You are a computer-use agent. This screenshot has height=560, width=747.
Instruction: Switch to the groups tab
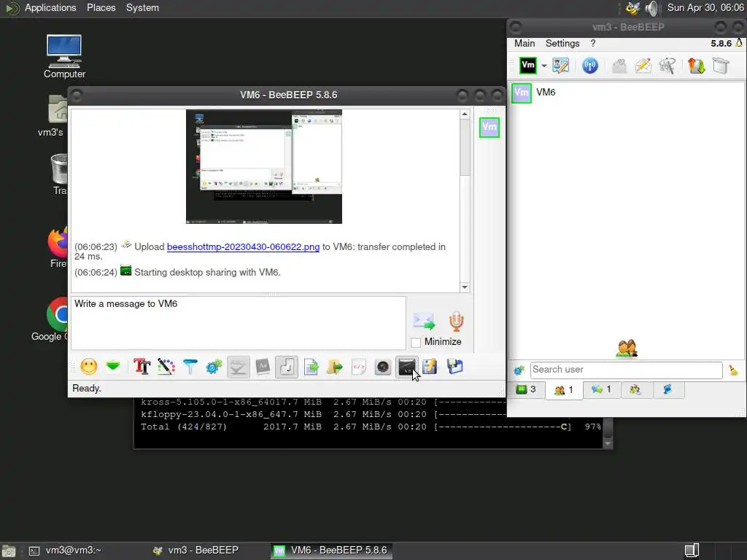[635, 389]
